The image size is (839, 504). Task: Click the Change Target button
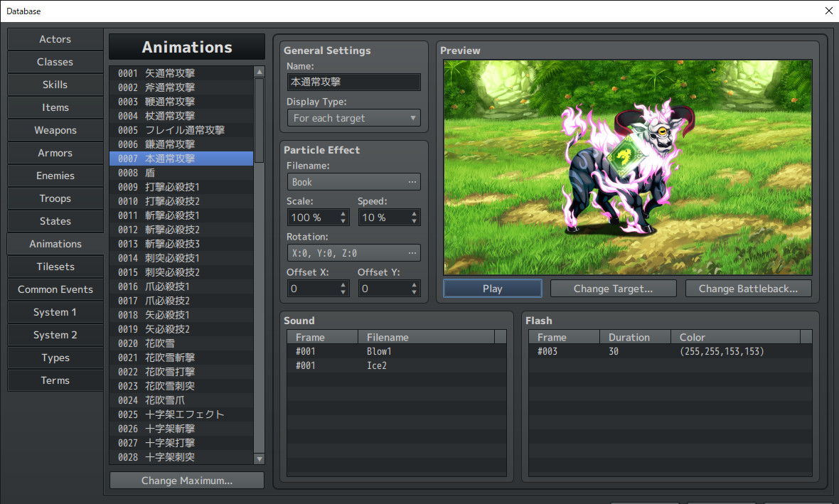coord(613,288)
